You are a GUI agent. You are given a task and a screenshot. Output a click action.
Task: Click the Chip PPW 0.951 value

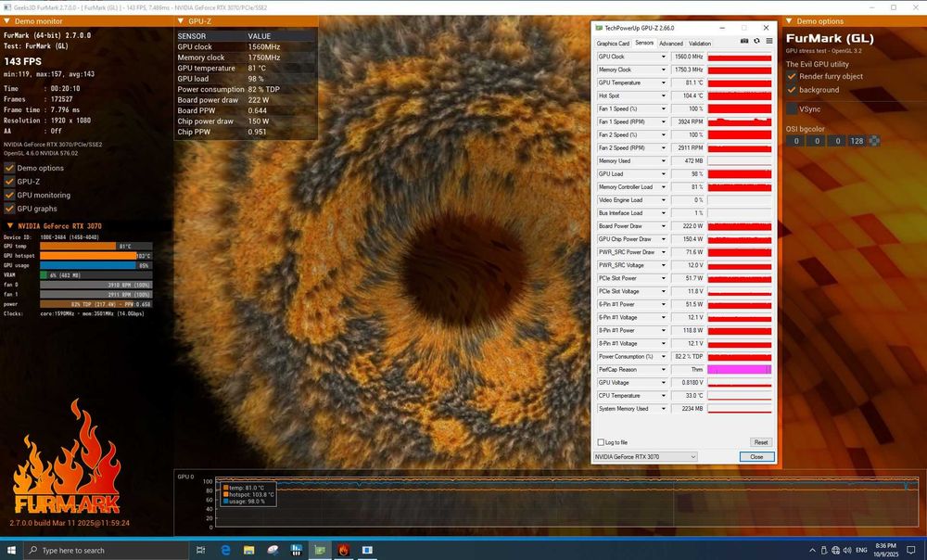coord(257,132)
